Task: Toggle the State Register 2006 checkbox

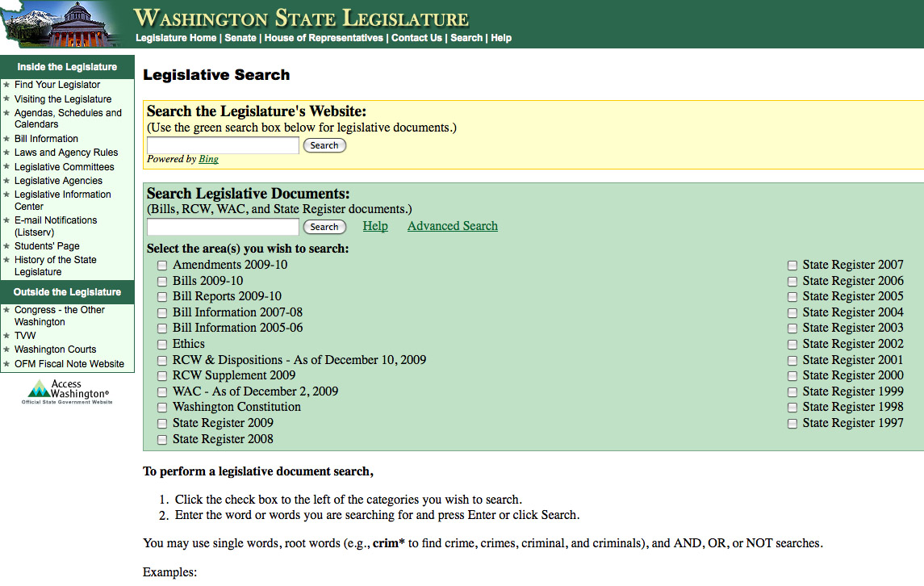Action: 792,281
